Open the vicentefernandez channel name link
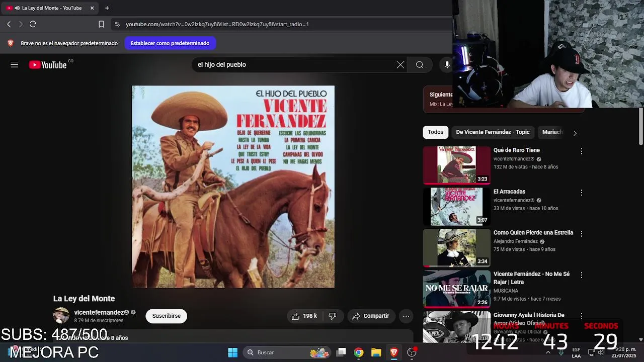The width and height of the screenshot is (644, 362). (102, 312)
